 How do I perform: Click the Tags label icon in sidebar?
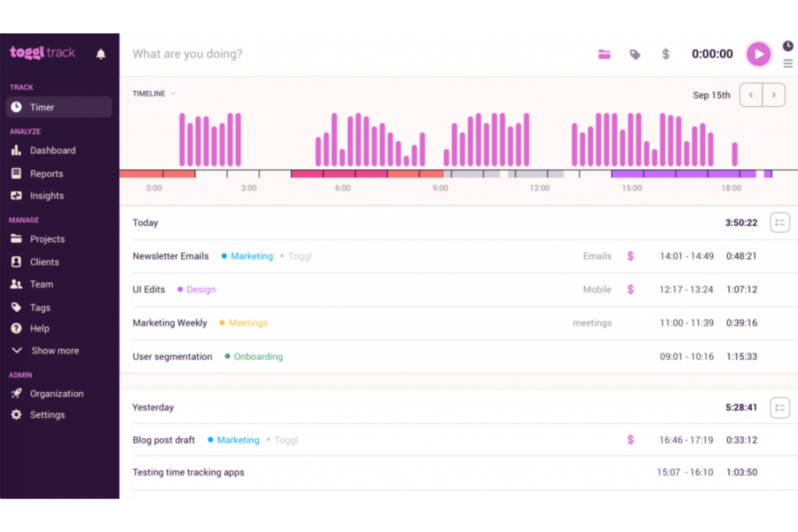point(16,307)
